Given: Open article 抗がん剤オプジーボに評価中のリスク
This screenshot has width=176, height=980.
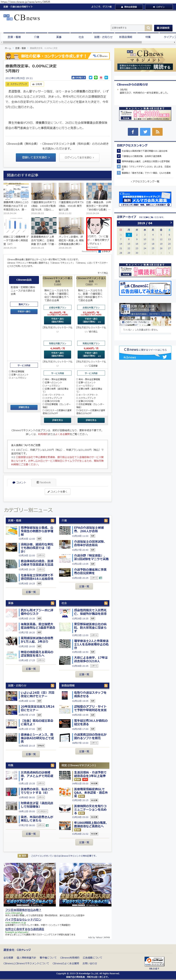Looking at the screenshot, I should (x=37, y=612).
